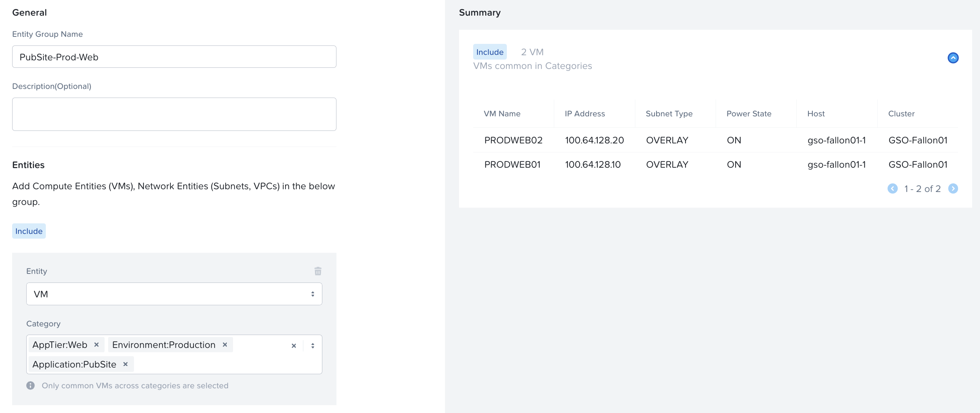
Task: Sort by the VM Name column header
Action: tap(502, 114)
